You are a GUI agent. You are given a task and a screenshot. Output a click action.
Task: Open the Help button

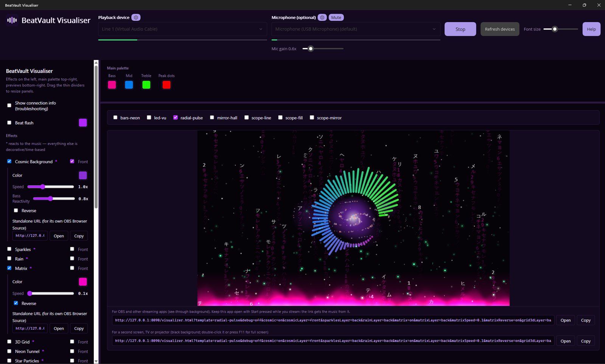[591, 29]
